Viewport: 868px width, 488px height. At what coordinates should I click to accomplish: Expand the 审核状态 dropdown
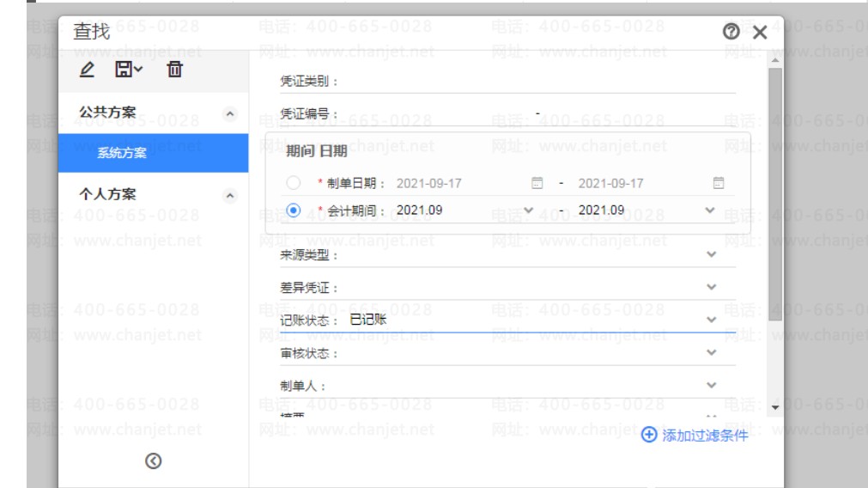click(x=712, y=352)
